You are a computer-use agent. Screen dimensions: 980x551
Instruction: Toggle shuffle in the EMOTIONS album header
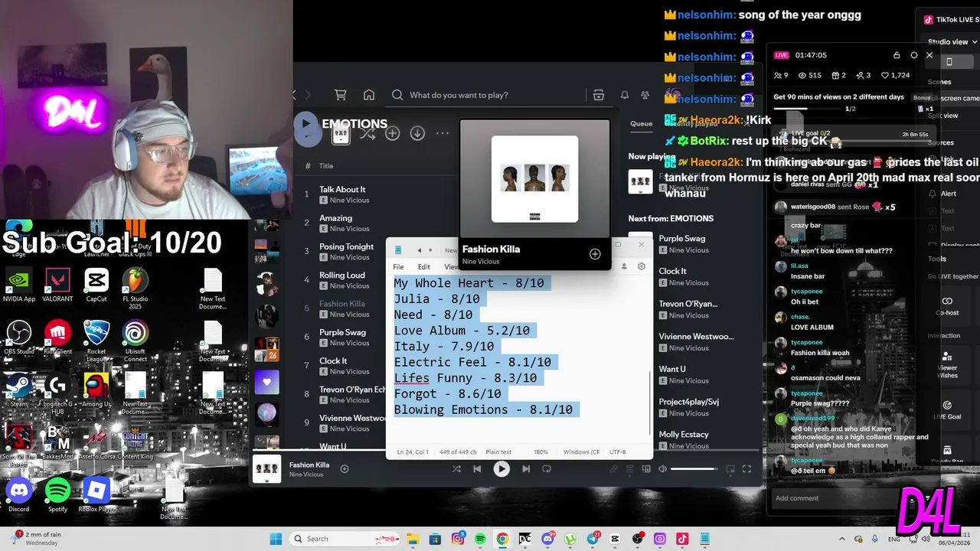(367, 133)
